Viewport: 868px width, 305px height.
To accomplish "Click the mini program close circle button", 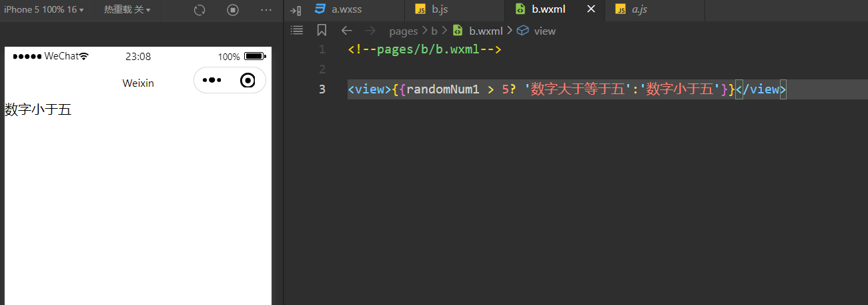I will pyautogui.click(x=248, y=80).
